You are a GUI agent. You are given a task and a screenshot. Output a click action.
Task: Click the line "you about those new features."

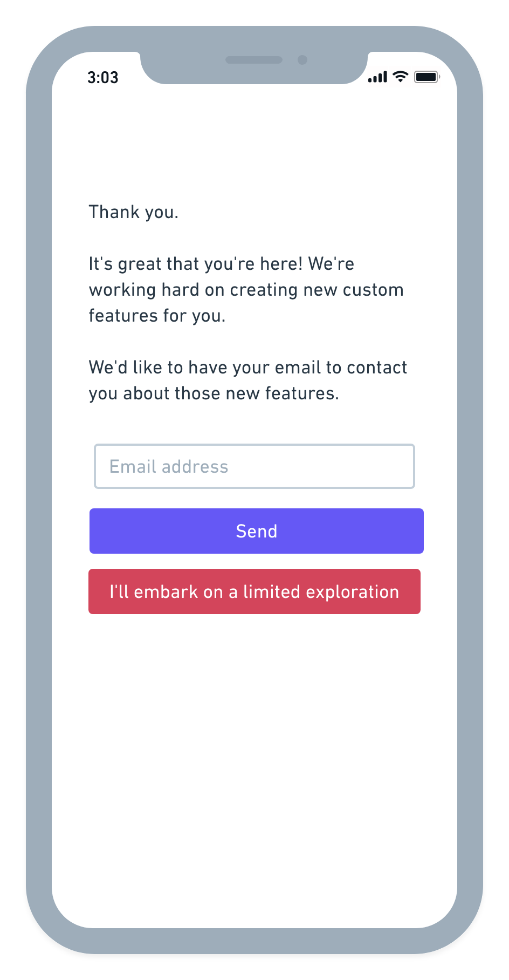click(214, 393)
